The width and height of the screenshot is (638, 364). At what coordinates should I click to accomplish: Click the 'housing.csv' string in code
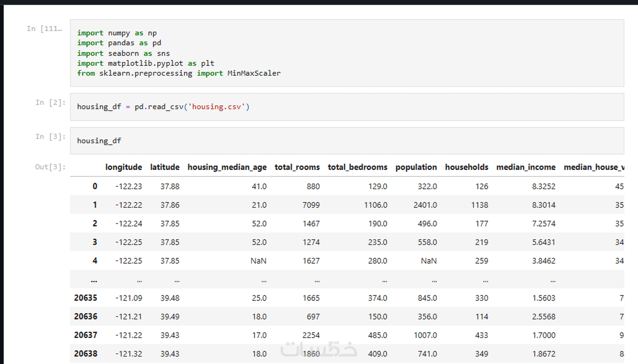pyautogui.click(x=217, y=107)
